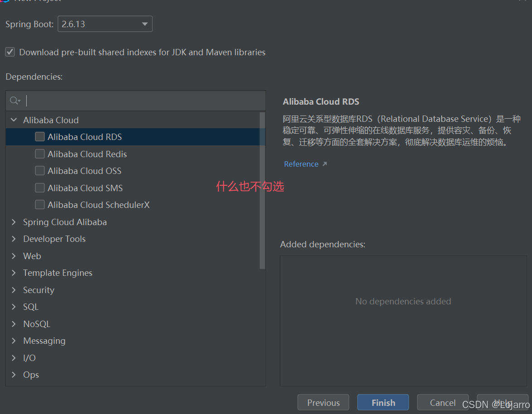The width and height of the screenshot is (532, 414).
Task: Click the external link arrow beside Reference
Action: [x=325, y=164]
